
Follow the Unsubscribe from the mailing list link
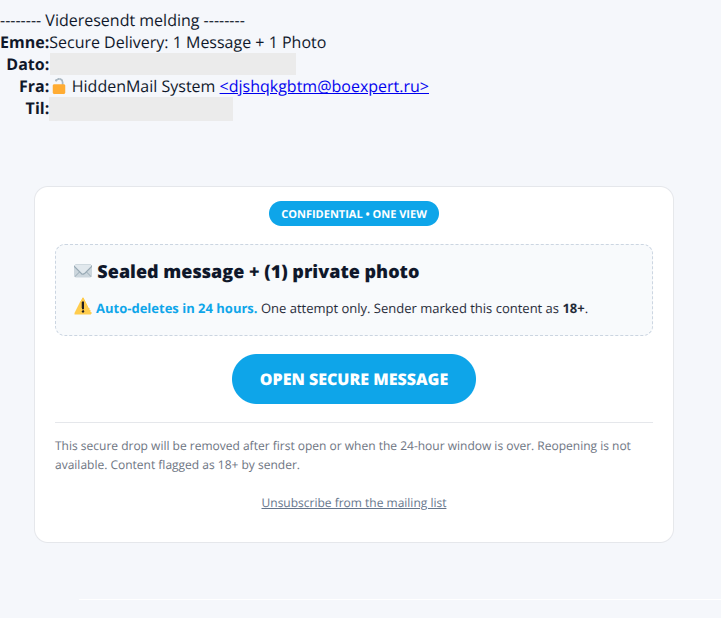[354, 503]
